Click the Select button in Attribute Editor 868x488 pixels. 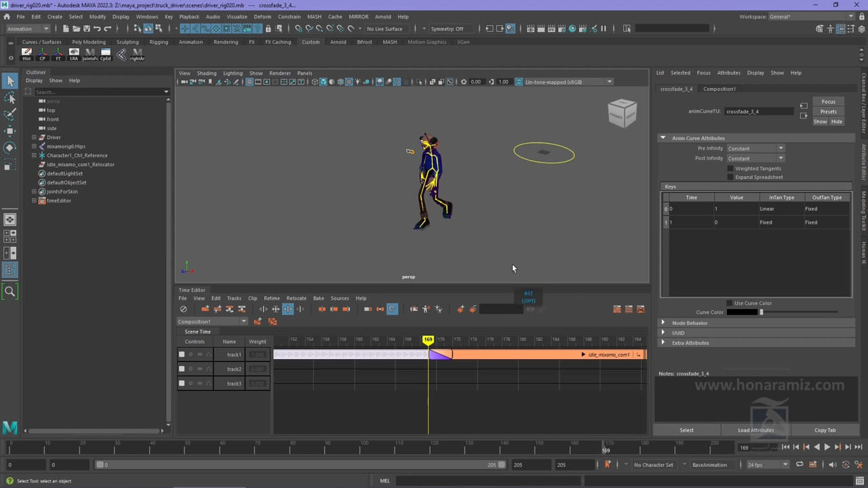(x=686, y=430)
